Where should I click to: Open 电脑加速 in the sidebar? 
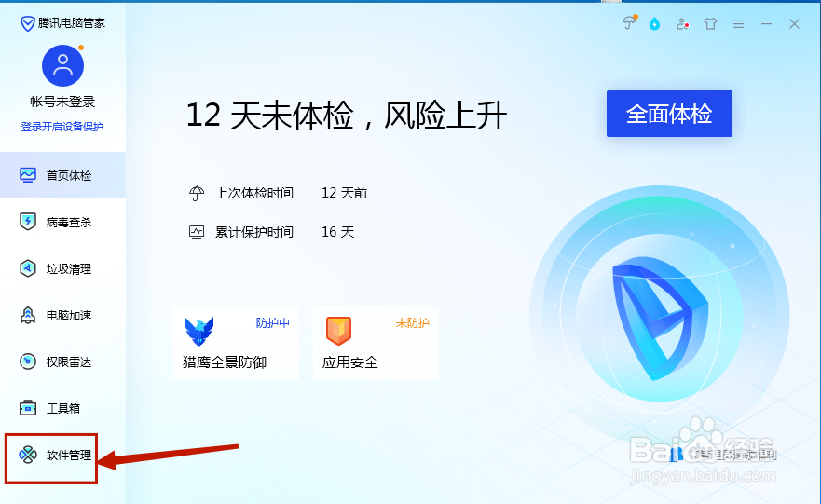coord(62,315)
